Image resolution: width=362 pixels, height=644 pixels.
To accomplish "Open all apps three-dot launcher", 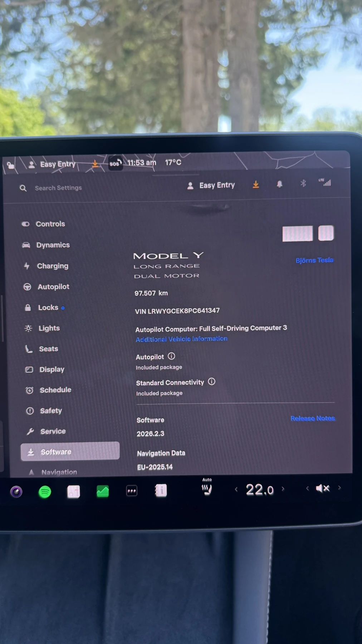I will (x=132, y=491).
